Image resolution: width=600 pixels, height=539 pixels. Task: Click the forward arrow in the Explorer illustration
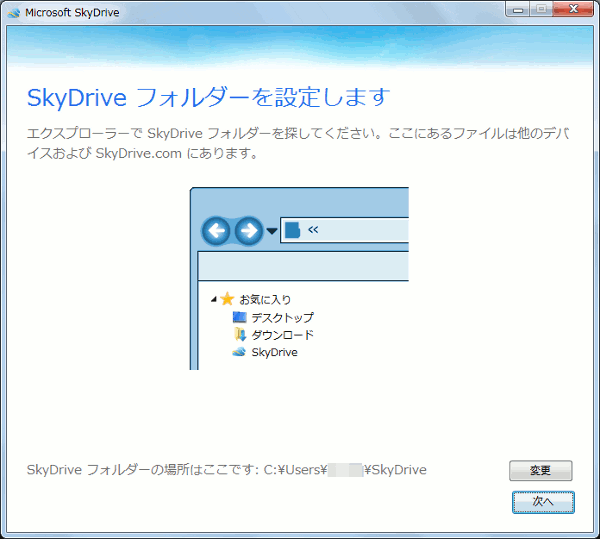[x=248, y=232]
